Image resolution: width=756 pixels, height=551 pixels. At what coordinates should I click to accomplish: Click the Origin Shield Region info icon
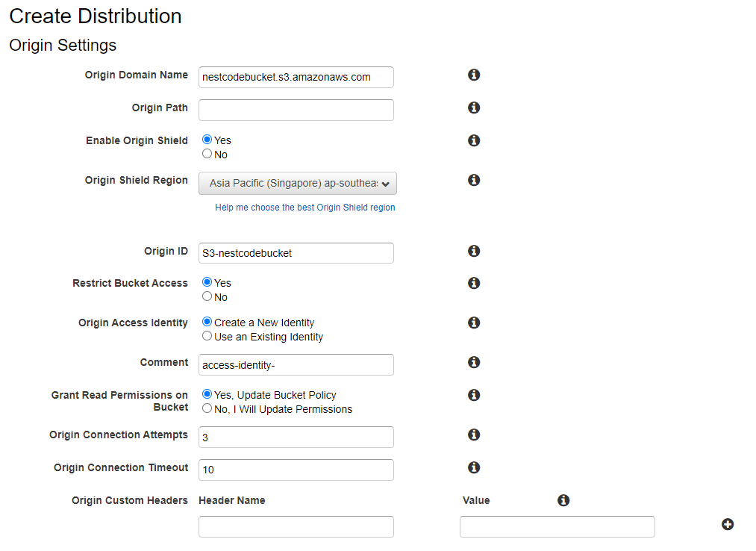pyautogui.click(x=474, y=180)
